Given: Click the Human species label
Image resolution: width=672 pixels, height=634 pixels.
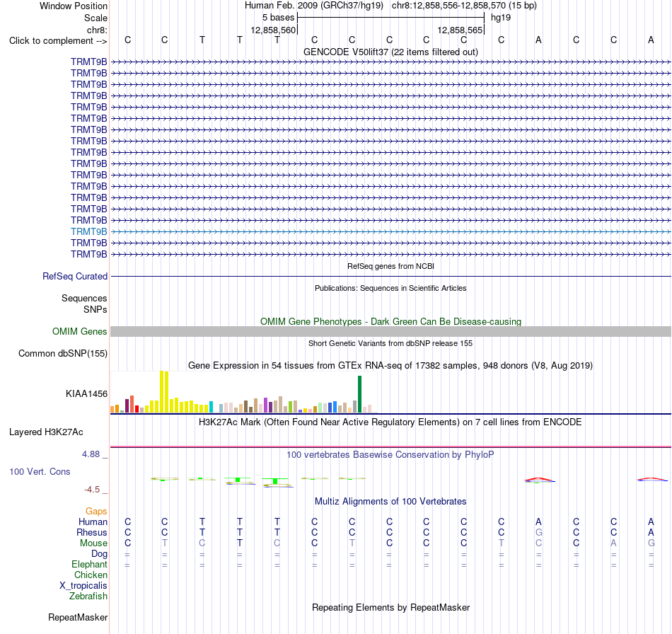Looking at the screenshot, I should [93, 521].
